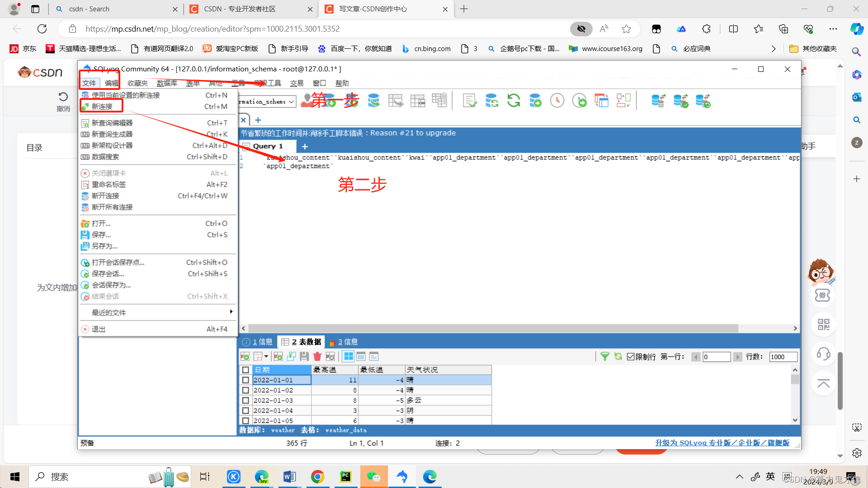Click the cancel changes icon in result toolbar

coord(330,357)
